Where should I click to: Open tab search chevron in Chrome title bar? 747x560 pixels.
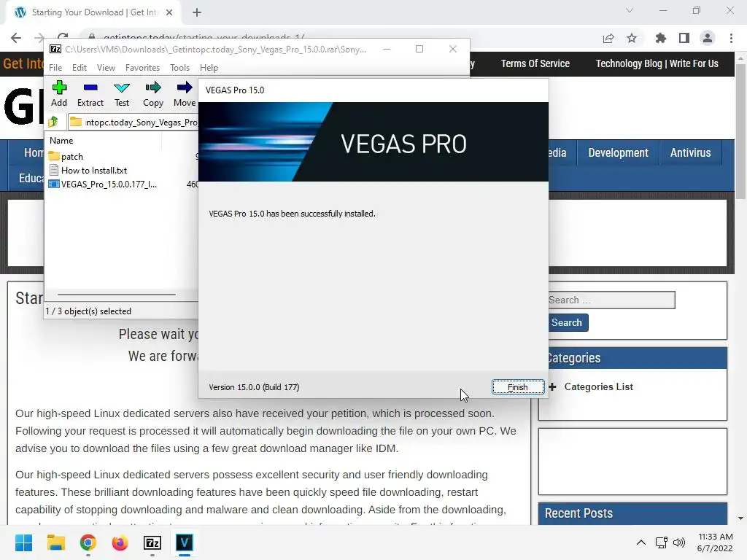[x=630, y=10]
